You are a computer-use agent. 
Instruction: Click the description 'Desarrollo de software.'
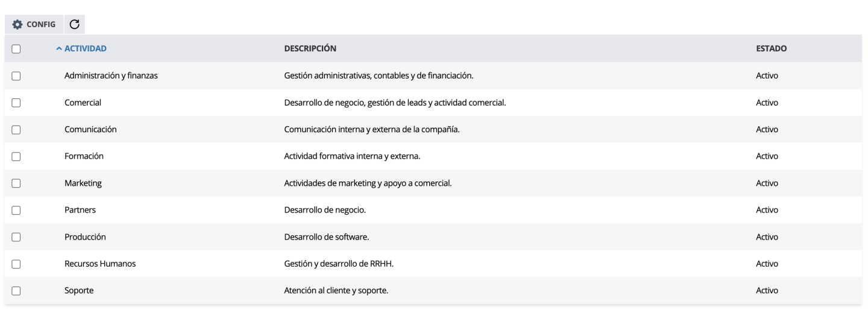click(326, 237)
